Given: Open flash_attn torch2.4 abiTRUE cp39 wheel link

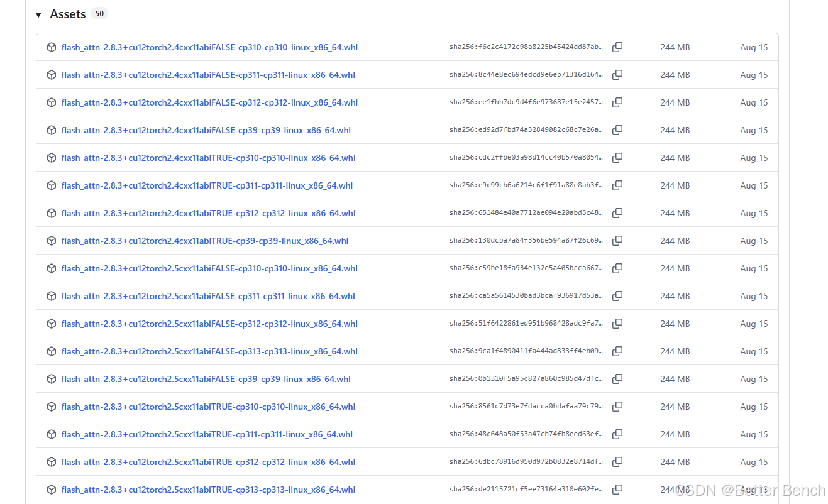Looking at the screenshot, I should [x=205, y=241].
